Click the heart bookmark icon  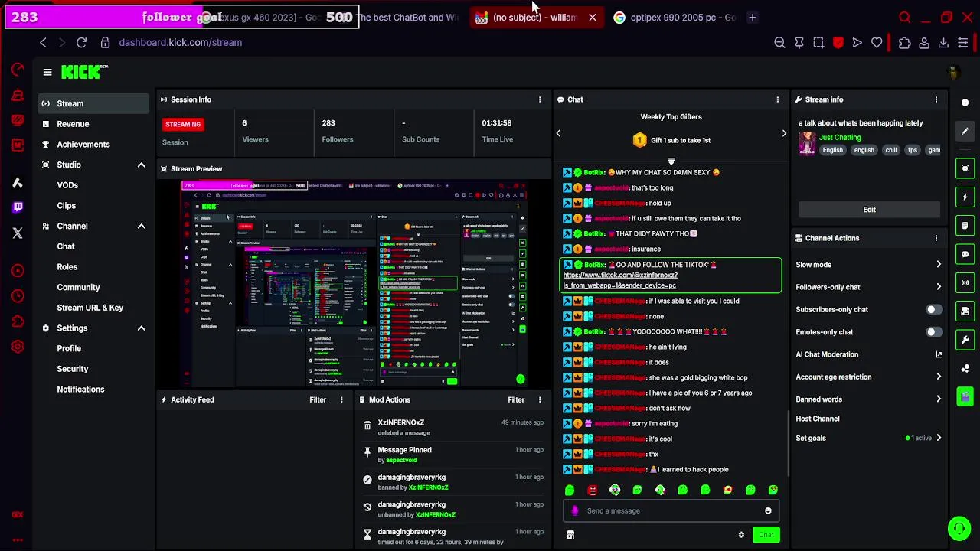pyautogui.click(x=877, y=43)
